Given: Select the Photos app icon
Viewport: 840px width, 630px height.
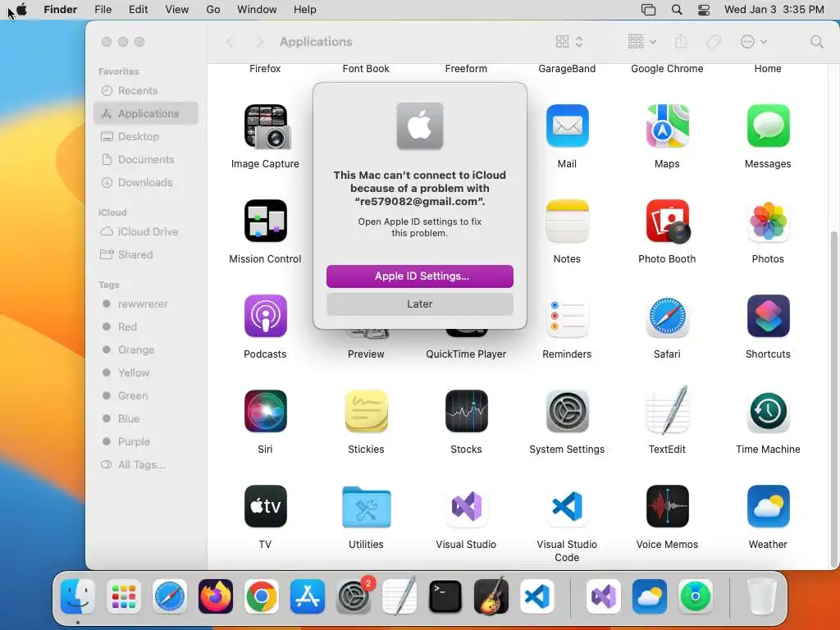Looking at the screenshot, I should tap(768, 221).
